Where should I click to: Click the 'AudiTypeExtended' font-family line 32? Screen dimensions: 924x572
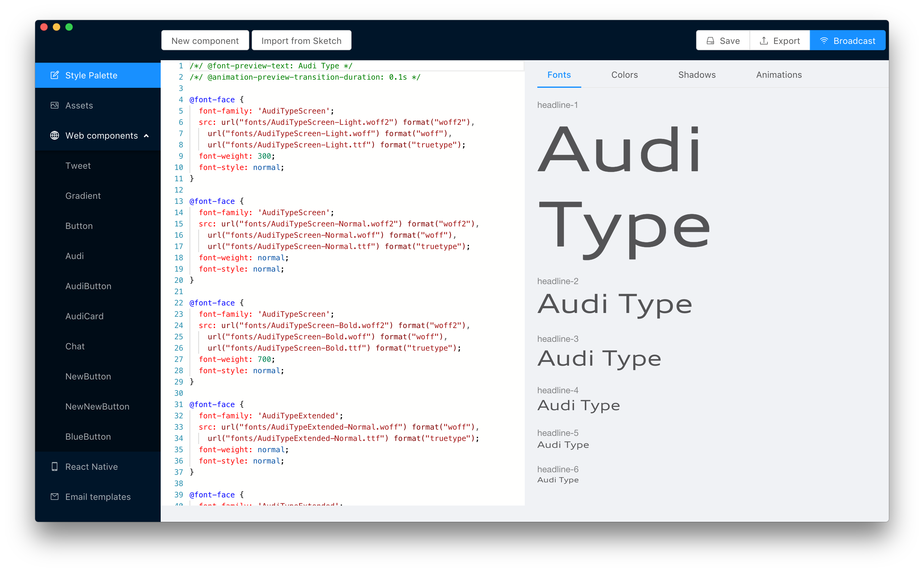271,416
